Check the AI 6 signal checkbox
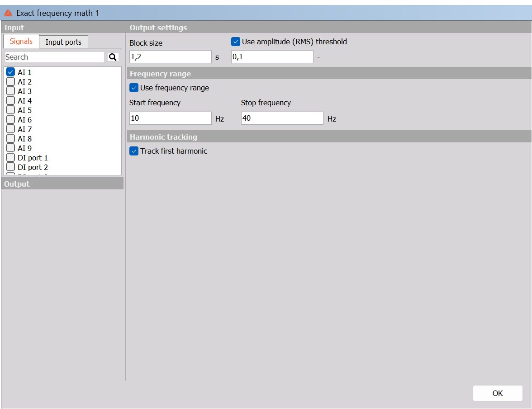This screenshot has width=532, height=409. (10, 120)
